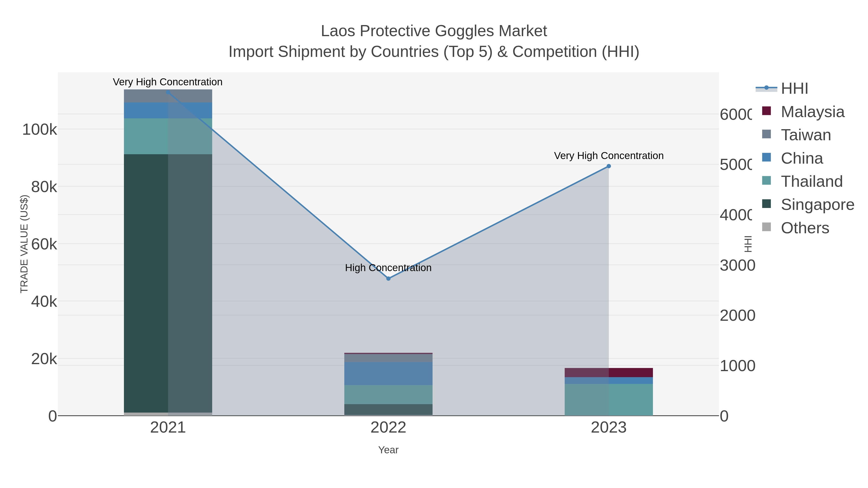Toggle Singapore series in legend
Viewport: 868px width, 488px height.
[x=808, y=205]
